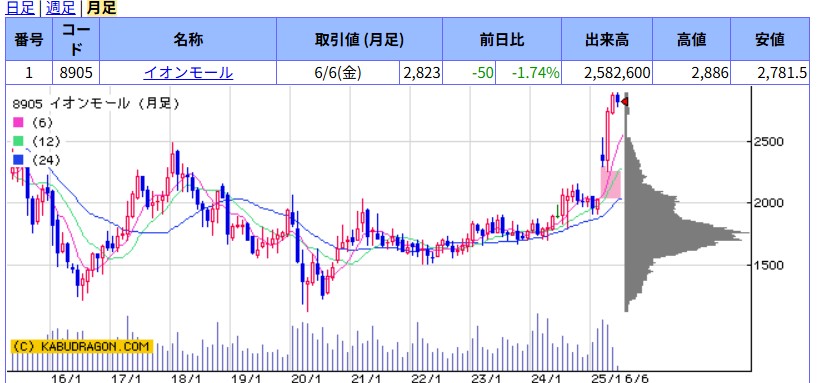This screenshot has height=383, width=820.
Task: Click the 安値 column header
Action: 770,39
